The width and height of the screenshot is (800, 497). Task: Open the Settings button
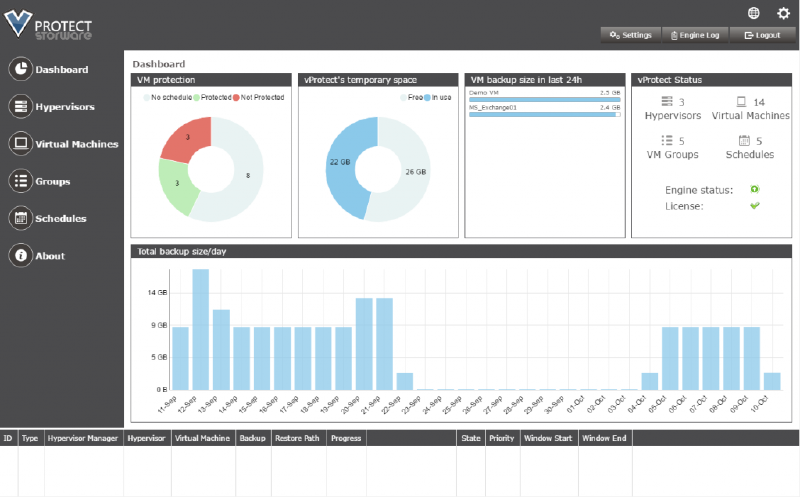click(x=630, y=35)
